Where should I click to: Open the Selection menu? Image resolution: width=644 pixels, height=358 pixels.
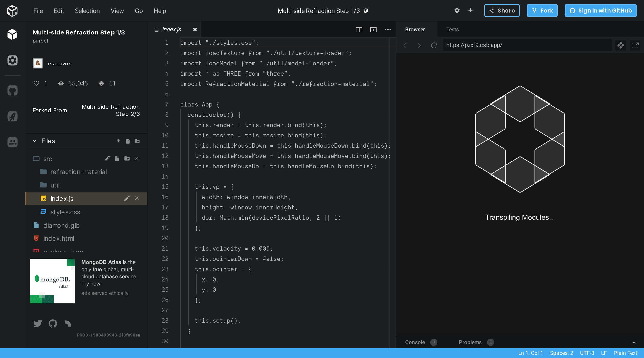87,11
